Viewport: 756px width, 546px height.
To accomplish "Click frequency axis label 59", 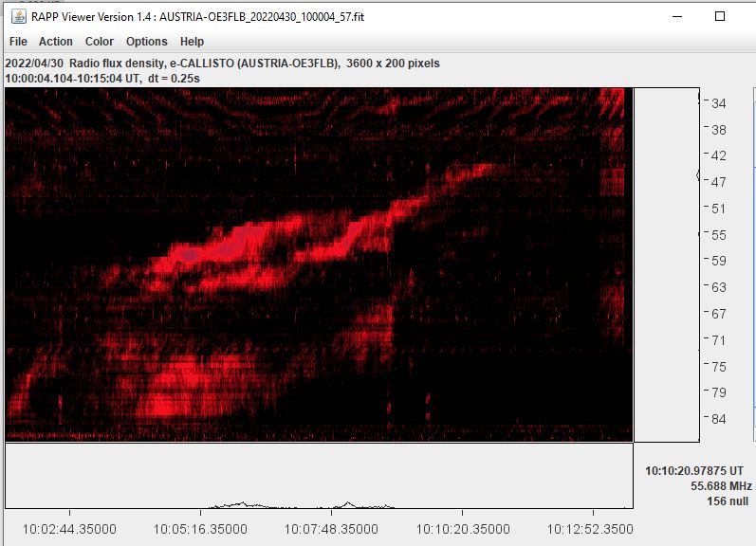I will click(x=718, y=262).
